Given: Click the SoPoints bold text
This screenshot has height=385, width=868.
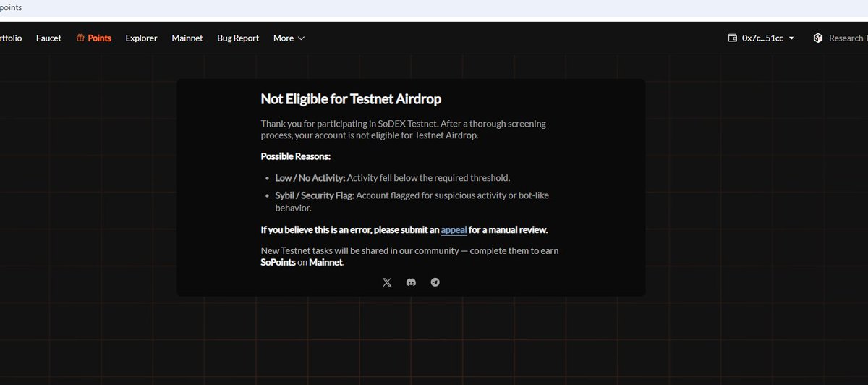Looking at the screenshot, I should coord(278,262).
